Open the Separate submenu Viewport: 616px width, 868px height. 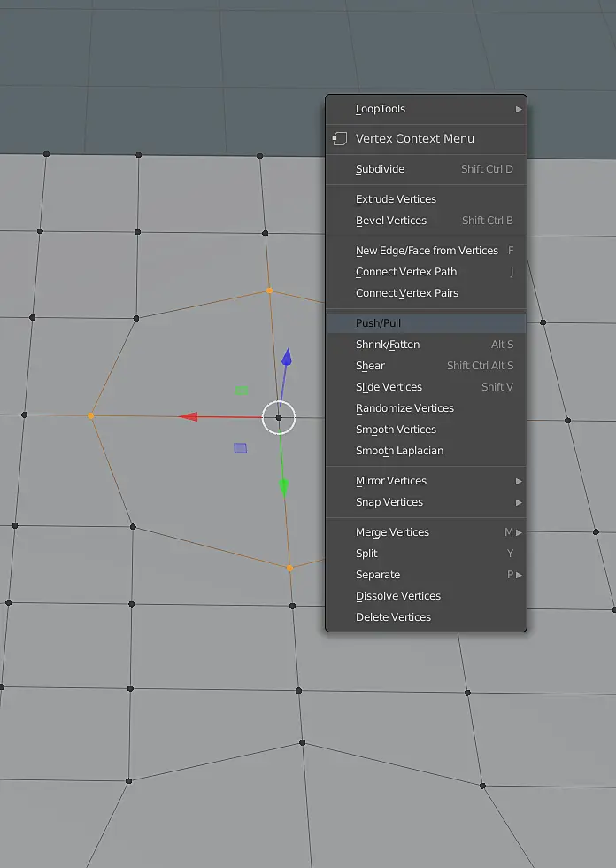point(426,575)
